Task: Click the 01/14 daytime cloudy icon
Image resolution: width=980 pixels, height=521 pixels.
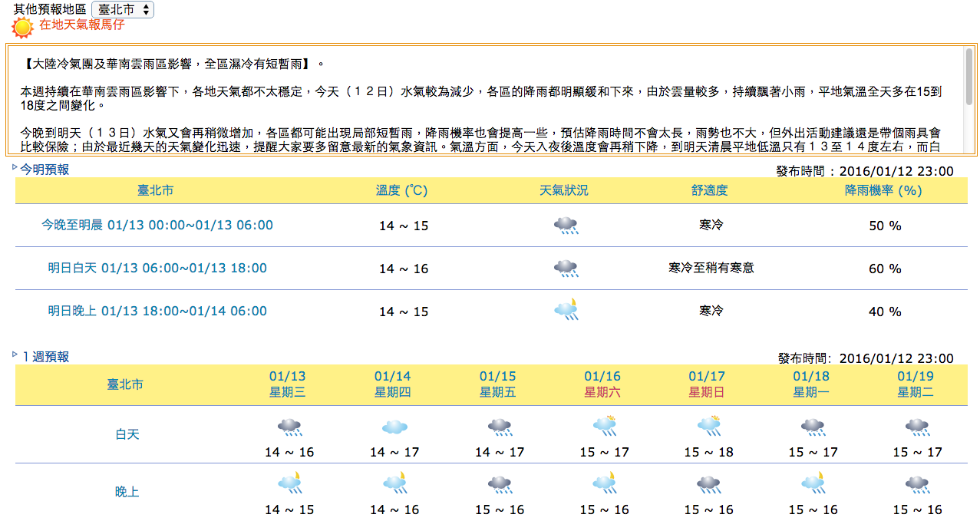Action: click(394, 427)
